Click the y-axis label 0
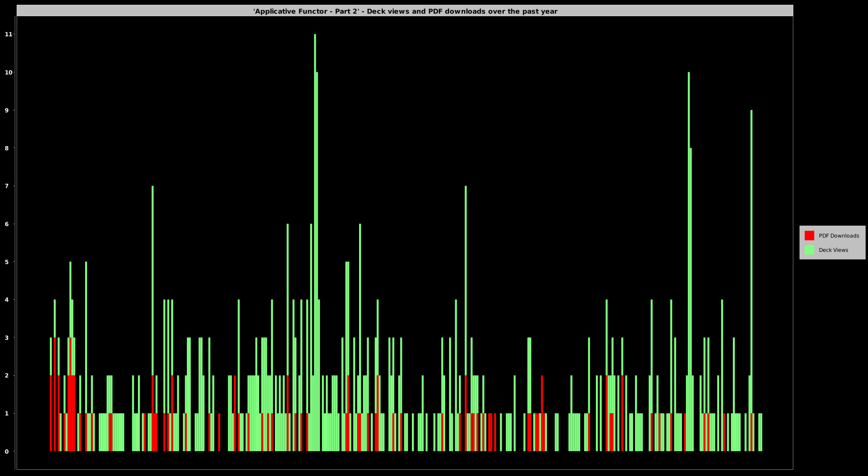 (x=7, y=451)
